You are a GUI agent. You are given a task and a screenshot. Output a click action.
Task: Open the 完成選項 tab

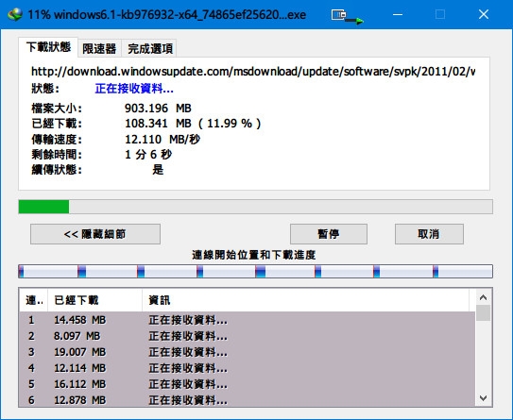pos(150,49)
